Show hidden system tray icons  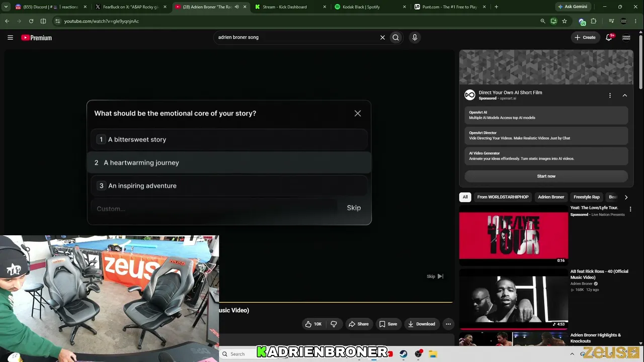pos(572,354)
